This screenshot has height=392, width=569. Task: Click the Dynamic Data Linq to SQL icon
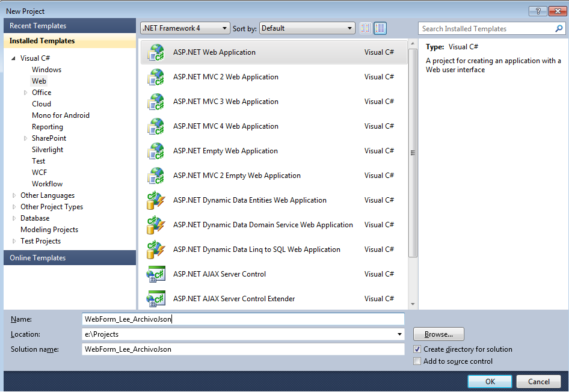click(156, 250)
